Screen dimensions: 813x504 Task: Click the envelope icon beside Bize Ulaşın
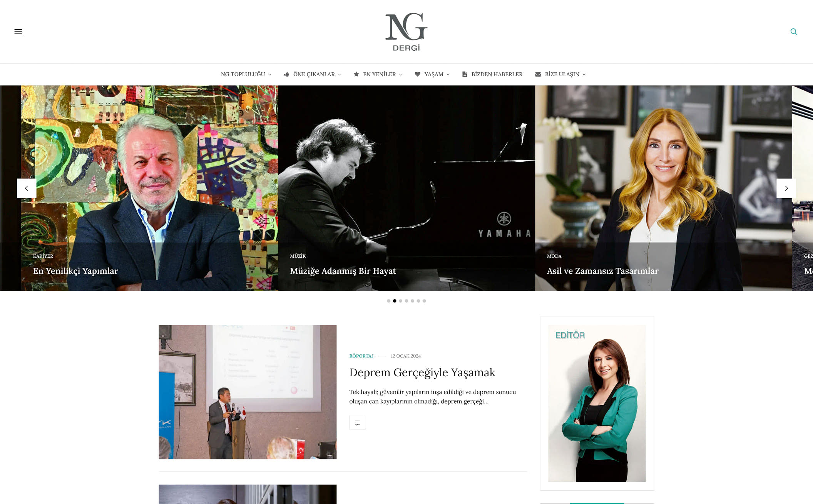tap(538, 74)
